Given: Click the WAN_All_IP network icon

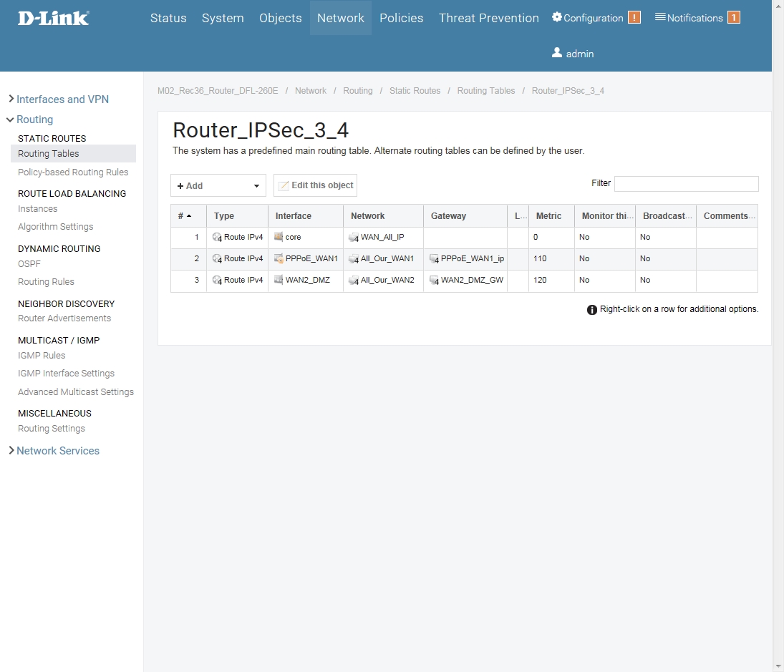Looking at the screenshot, I should click(x=354, y=238).
